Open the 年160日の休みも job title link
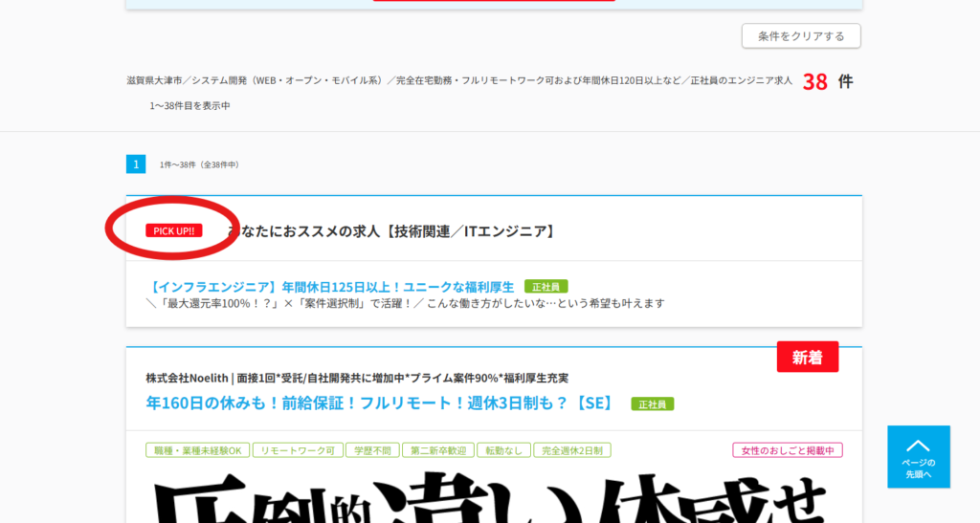The width and height of the screenshot is (980, 523). coord(379,403)
